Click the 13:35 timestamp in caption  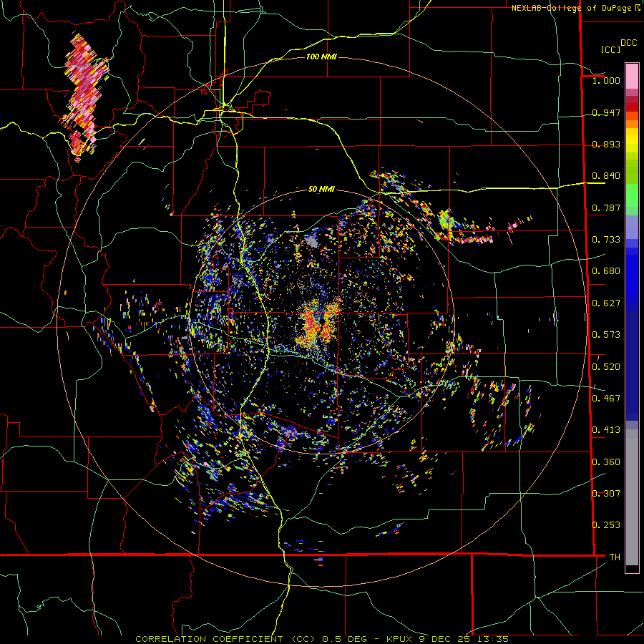[493, 639]
